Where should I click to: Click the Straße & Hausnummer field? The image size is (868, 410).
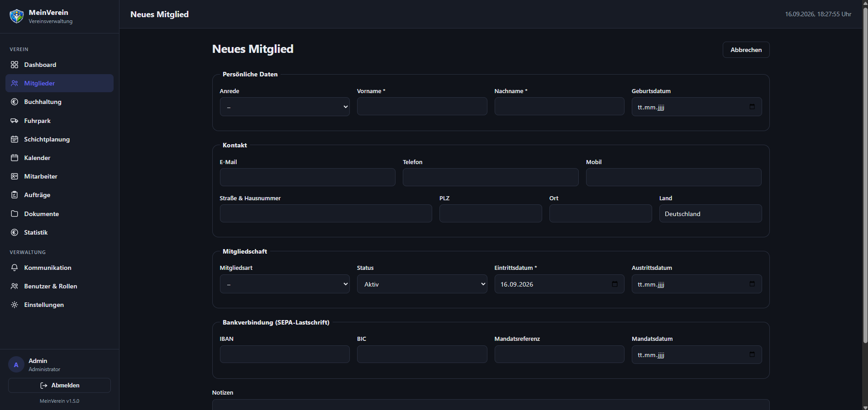(326, 213)
